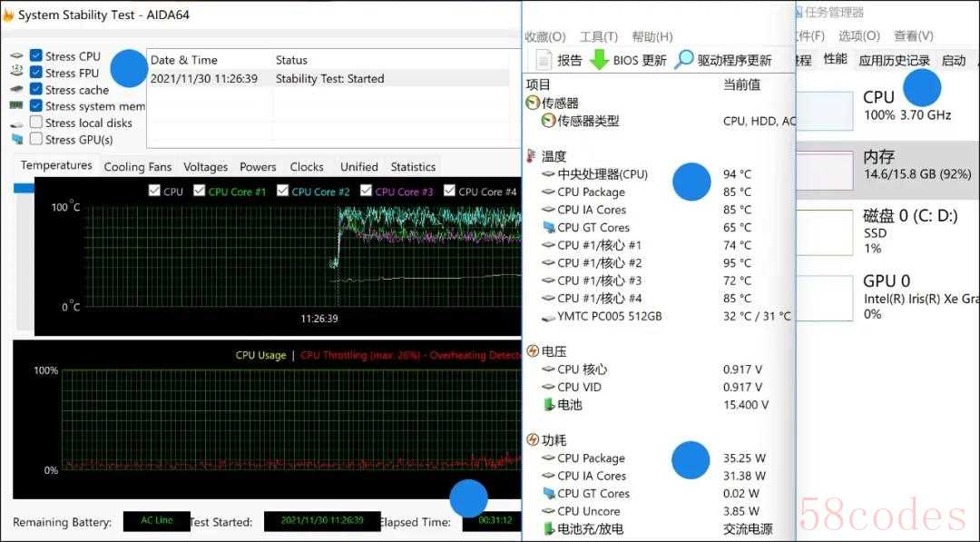Open the Clocks tab
Image resolution: width=980 pixels, height=542 pixels.
pos(307,167)
